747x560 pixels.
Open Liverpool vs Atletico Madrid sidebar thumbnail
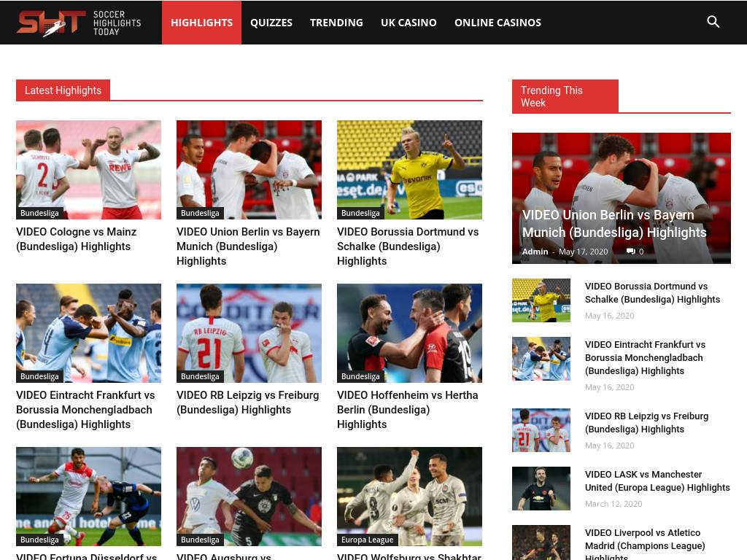(x=541, y=542)
